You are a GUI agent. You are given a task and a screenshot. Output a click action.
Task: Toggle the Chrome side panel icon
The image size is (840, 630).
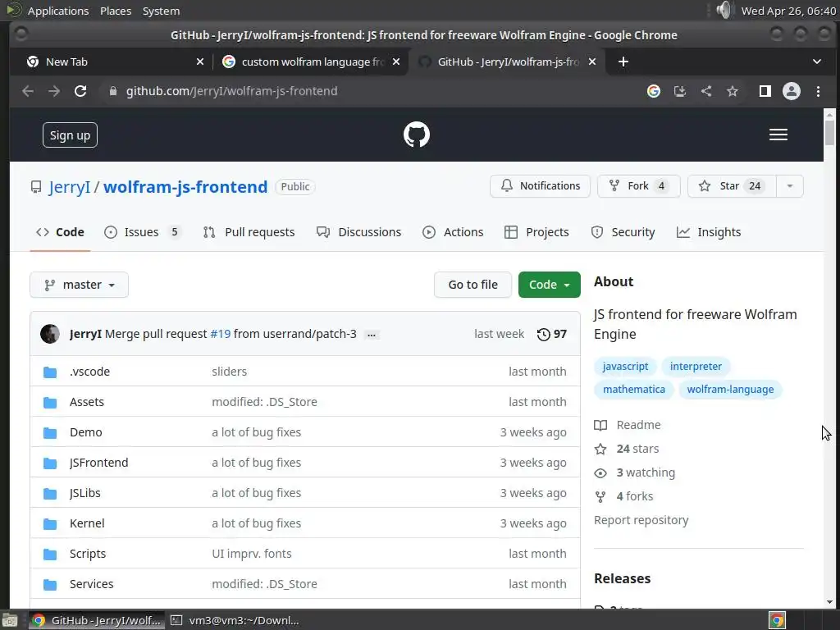(x=765, y=91)
